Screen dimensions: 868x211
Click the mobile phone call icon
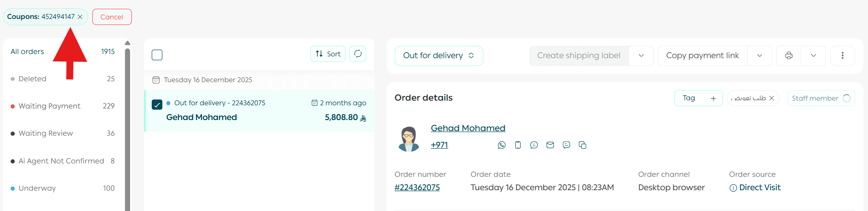[x=518, y=145]
